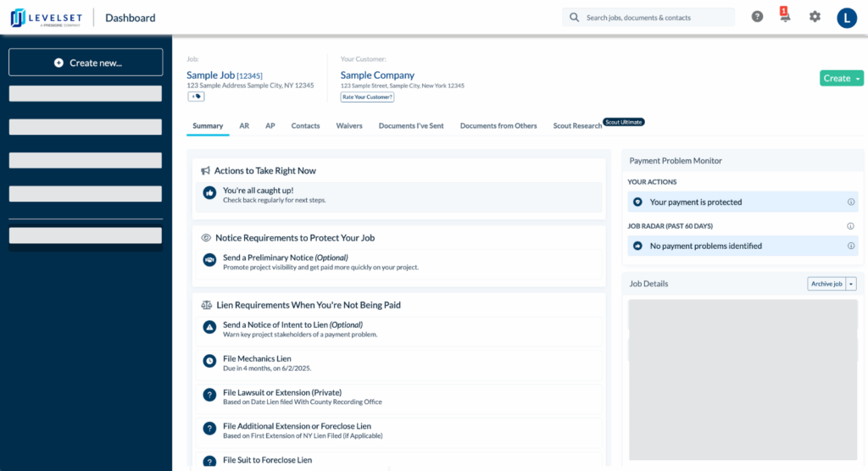
Task: Click info icon beside No payment problems identified
Action: (851, 246)
